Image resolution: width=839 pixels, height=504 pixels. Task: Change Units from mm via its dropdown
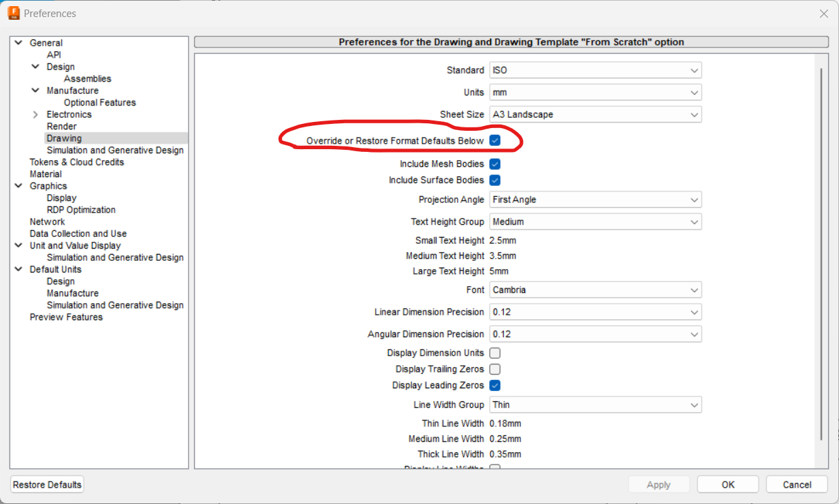coord(693,92)
